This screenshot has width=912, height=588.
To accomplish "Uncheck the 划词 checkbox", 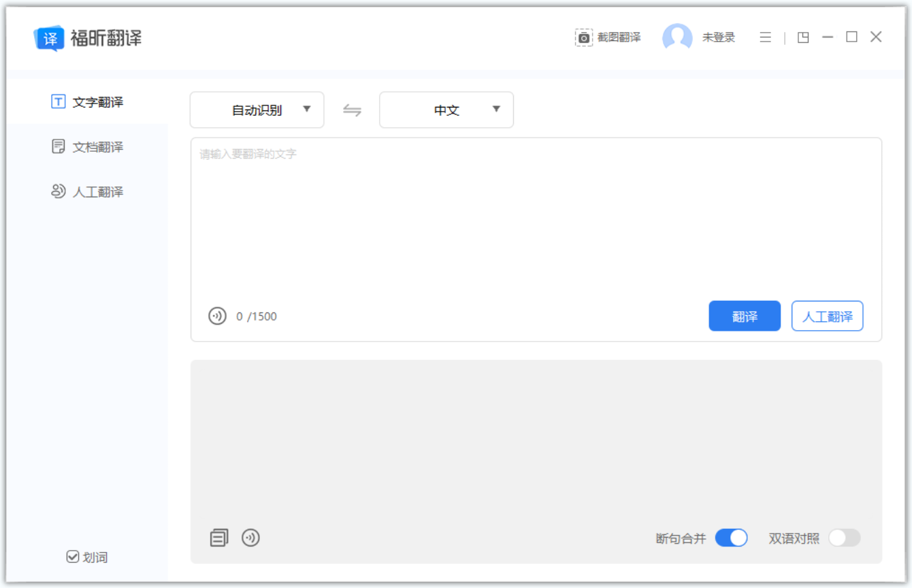I will pos(73,557).
